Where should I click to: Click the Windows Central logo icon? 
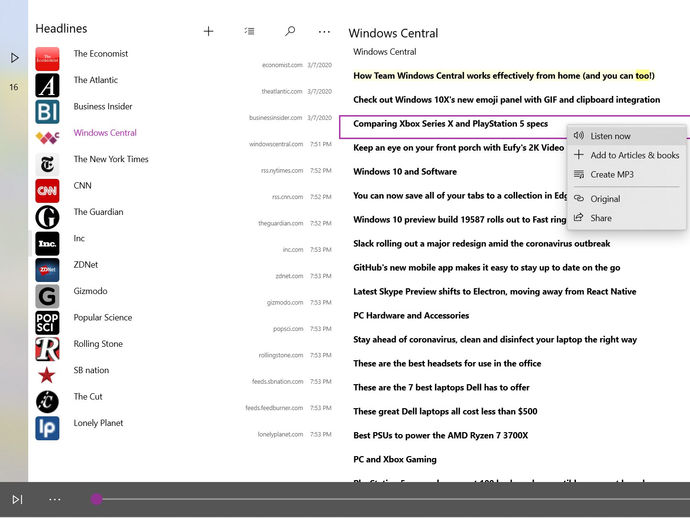click(x=47, y=138)
